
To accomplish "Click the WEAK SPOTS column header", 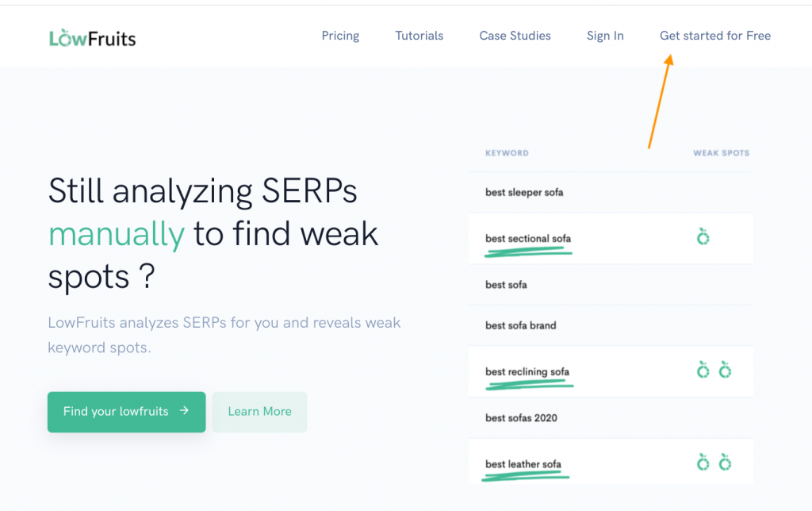I will pos(722,153).
